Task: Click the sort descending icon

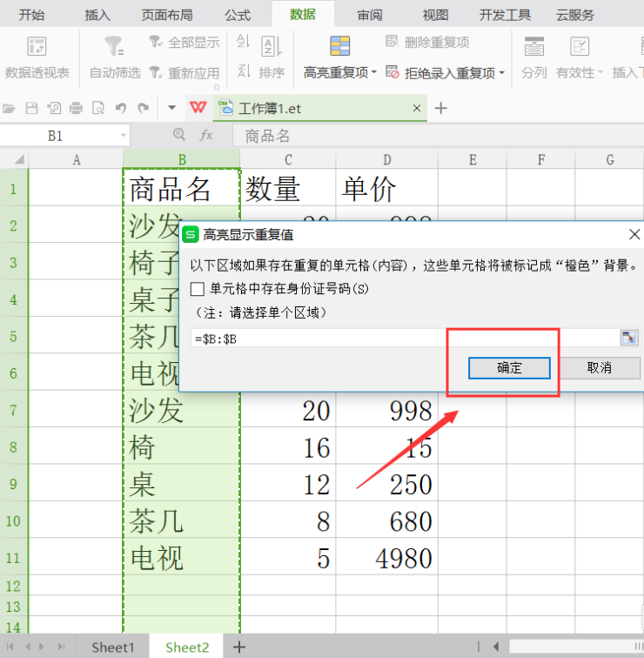Action: click(244, 71)
